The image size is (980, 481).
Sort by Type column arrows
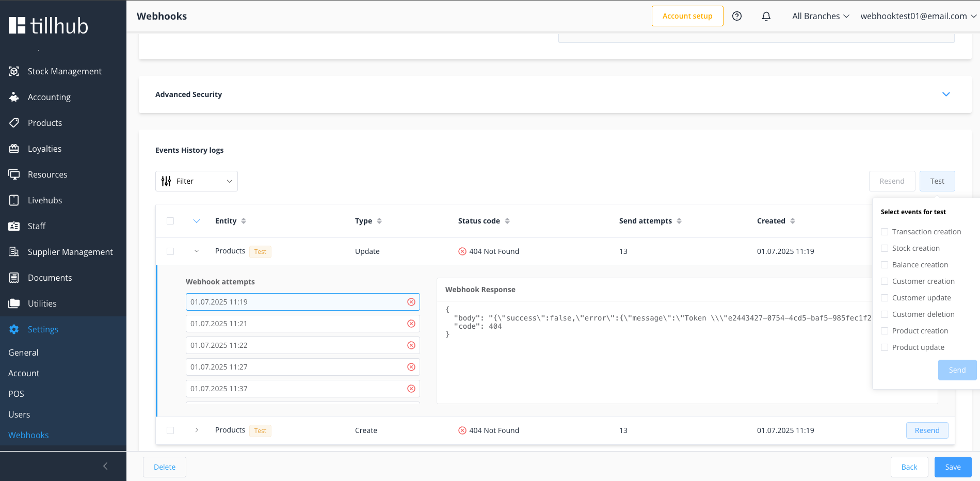(379, 221)
